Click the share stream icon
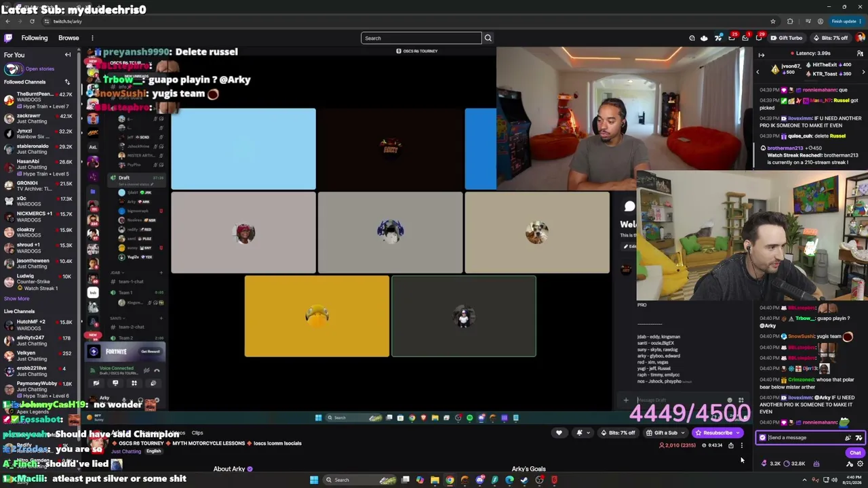Image resolution: width=868 pixels, height=488 pixels. click(x=731, y=445)
